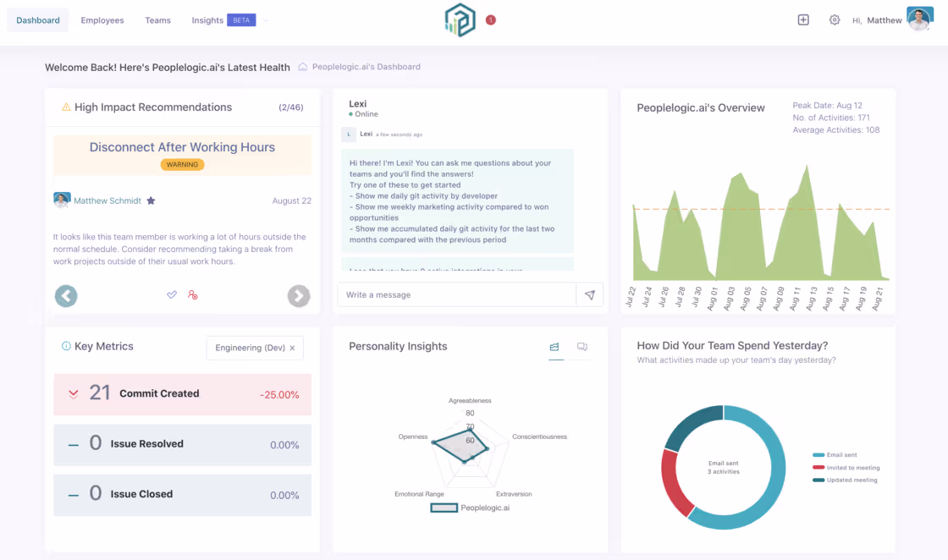
Task: Click Lexi's avatar in the chat
Action: point(349,135)
